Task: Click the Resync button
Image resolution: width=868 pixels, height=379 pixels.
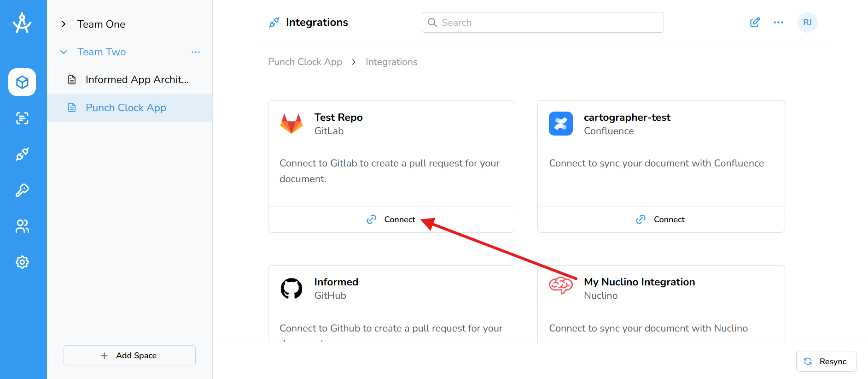Action: click(826, 361)
